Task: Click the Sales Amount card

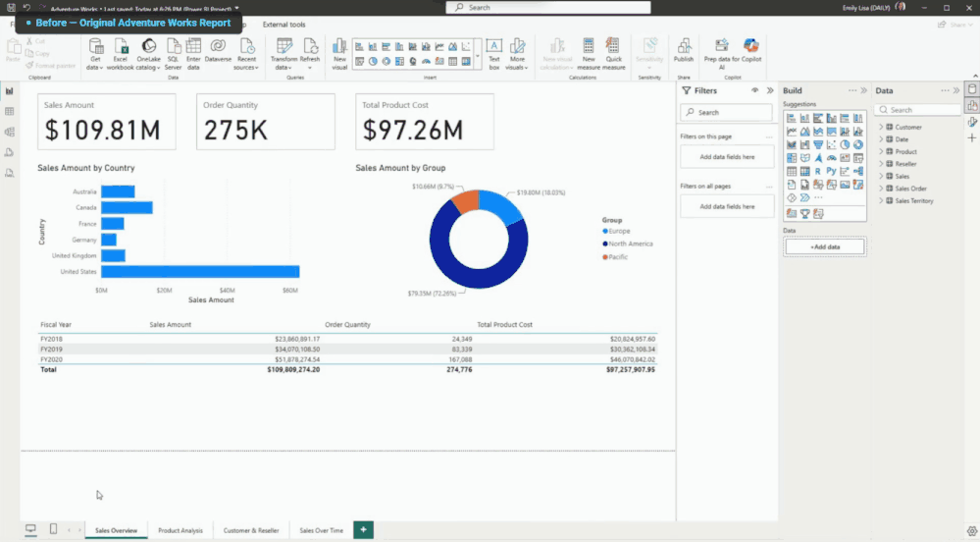Action: point(107,122)
